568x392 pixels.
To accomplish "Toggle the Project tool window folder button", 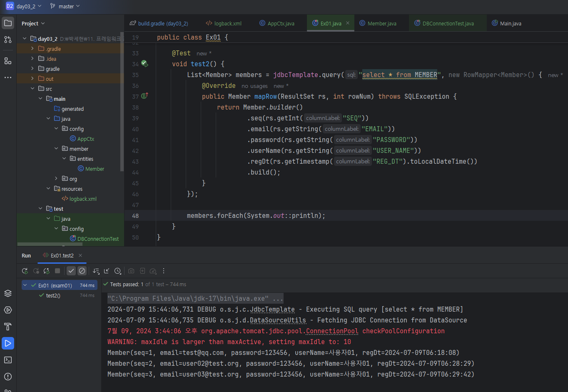I will pos(8,23).
